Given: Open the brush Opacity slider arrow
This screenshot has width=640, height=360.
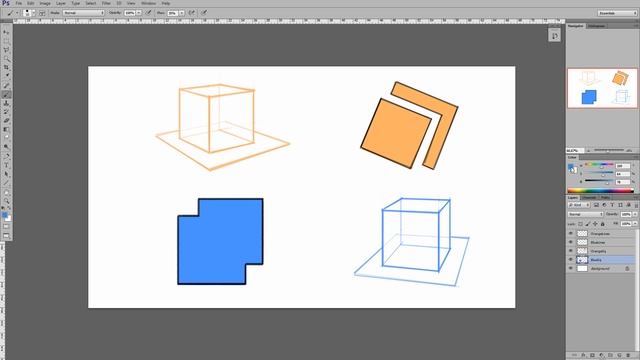Looking at the screenshot, I should pyautogui.click(x=139, y=13).
